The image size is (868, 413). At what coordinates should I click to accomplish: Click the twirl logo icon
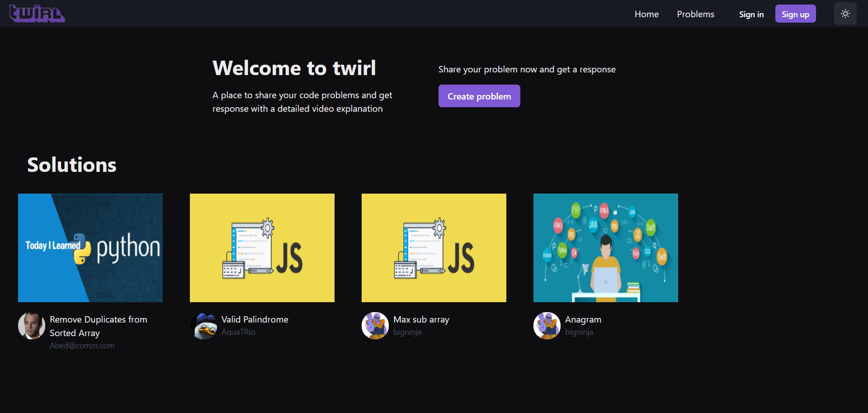[36, 14]
